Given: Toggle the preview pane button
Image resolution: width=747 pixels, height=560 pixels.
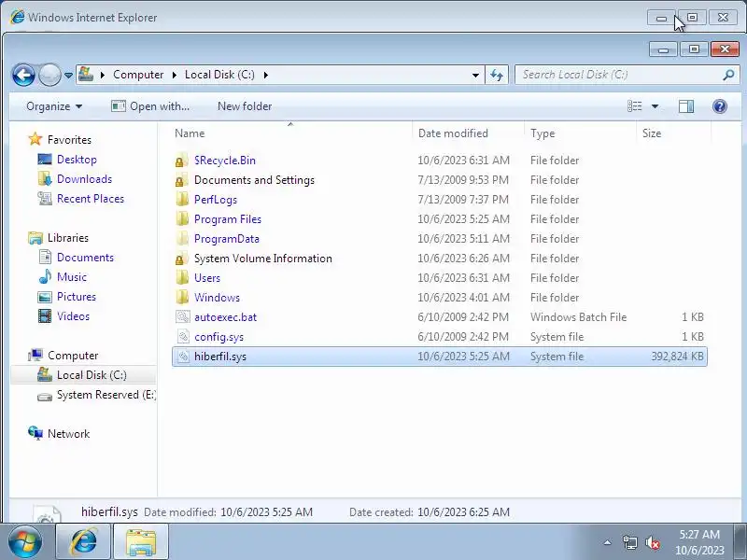Looking at the screenshot, I should 686,106.
